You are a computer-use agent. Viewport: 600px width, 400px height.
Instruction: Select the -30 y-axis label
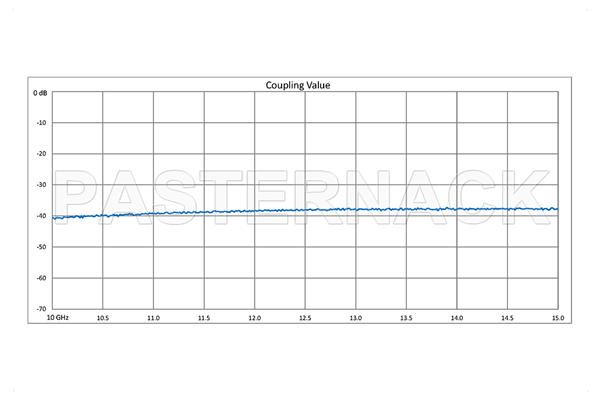click(41, 185)
